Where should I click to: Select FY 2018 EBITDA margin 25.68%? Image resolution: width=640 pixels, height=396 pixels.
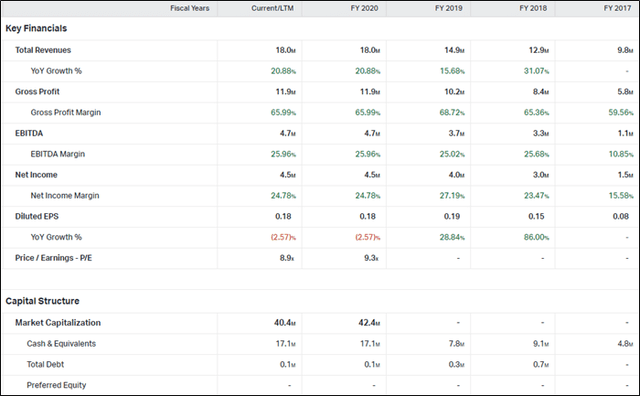tap(537, 154)
